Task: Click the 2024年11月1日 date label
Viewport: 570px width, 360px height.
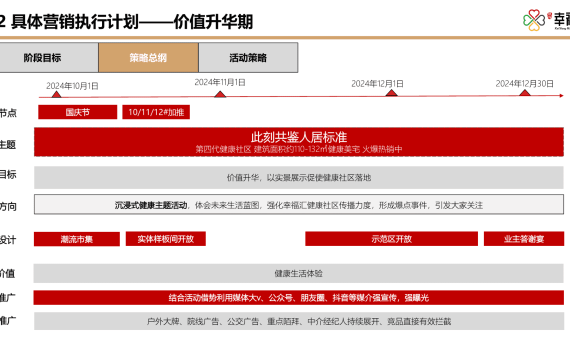Action: (x=220, y=83)
